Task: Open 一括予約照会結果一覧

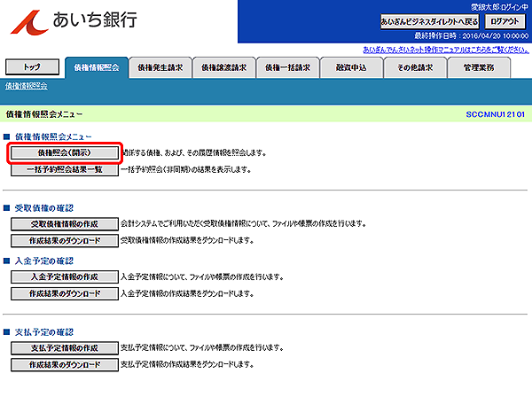Action: tap(65, 169)
